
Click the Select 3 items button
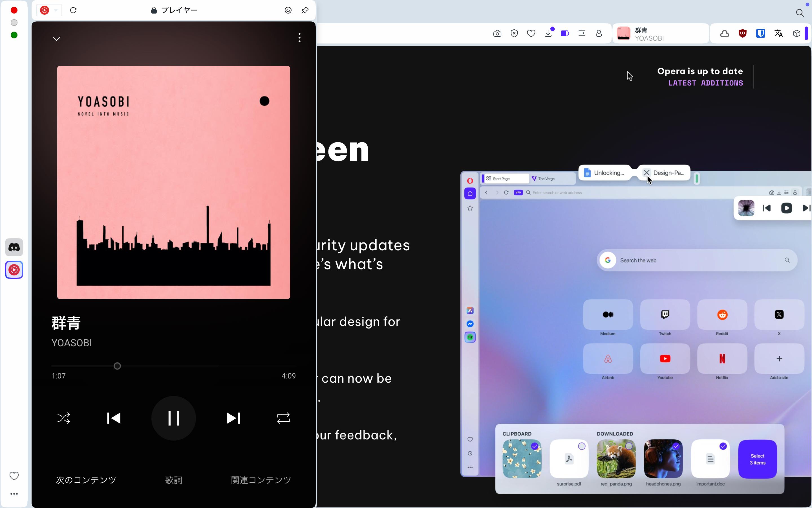tap(758, 459)
